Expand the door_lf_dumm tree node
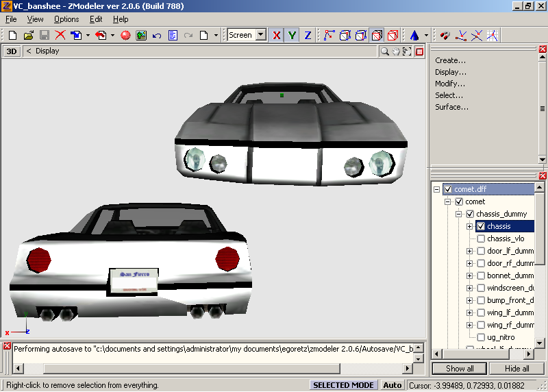 tap(470, 251)
